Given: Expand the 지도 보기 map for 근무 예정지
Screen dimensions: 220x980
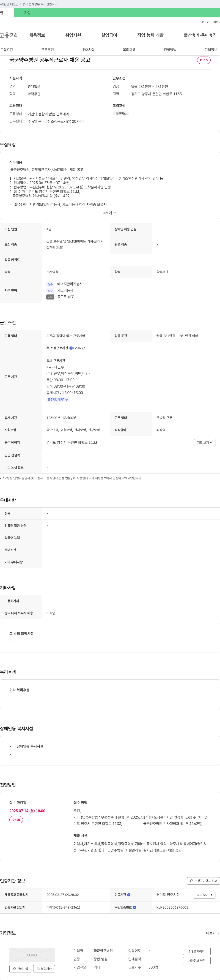Looking at the screenshot, I should (205, 442).
